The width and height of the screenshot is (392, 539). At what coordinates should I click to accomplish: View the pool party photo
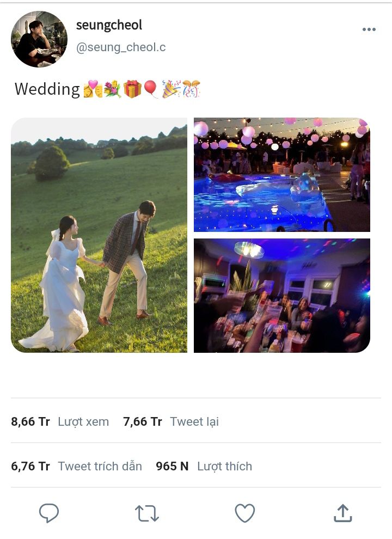[282, 175]
